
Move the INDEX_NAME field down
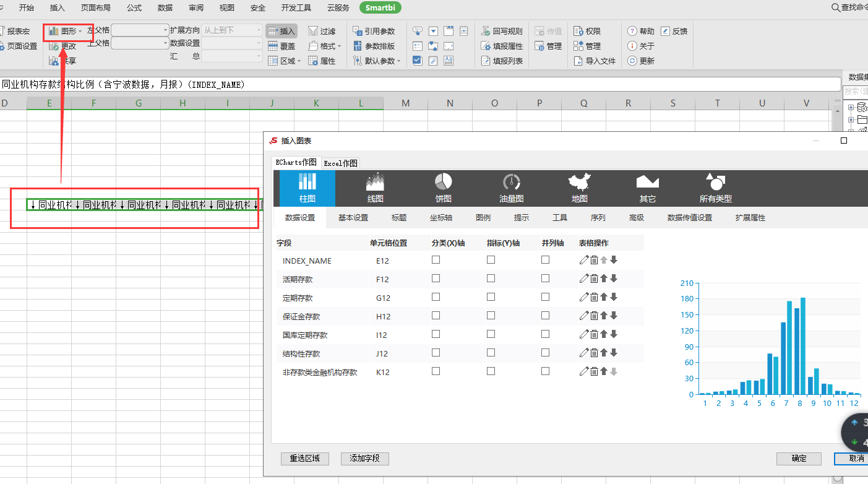click(x=614, y=260)
